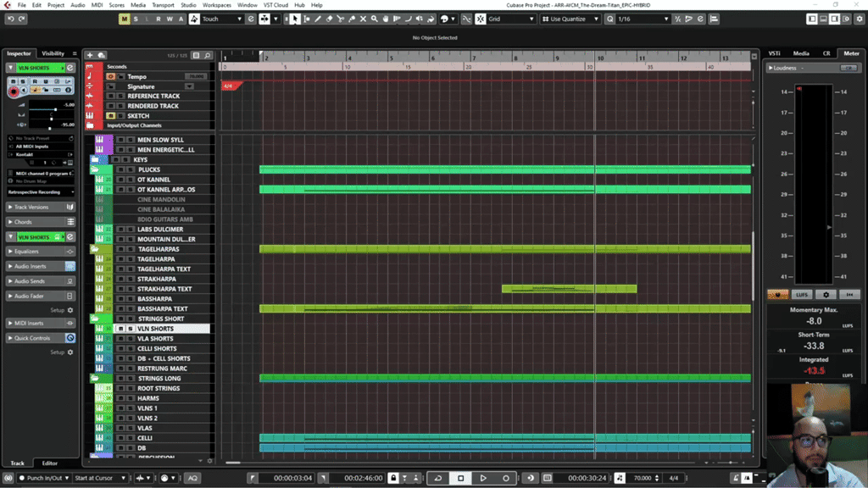Toggle LUFS unit button in meter
Image resolution: width=868 pixels, height=488 pixels.
(802, 295)
